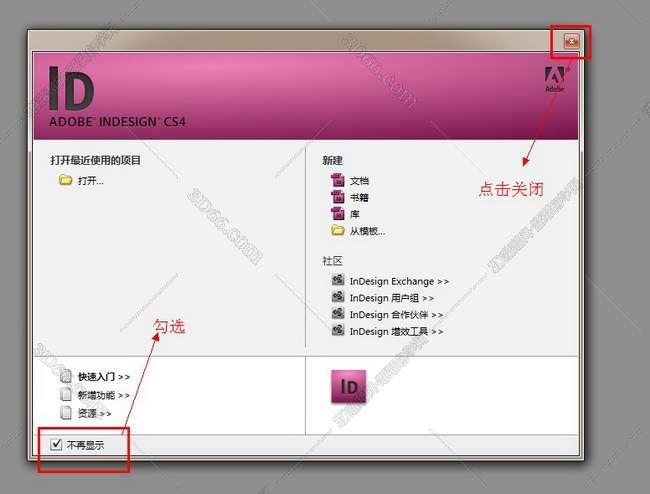
Task: Click the icon beside InDesign 增效工具
Action: coord(338,330)
